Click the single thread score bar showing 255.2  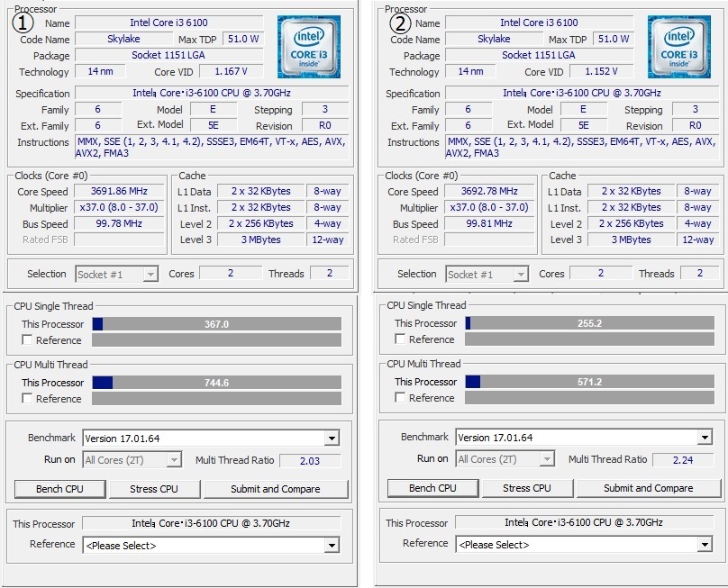(x=589, y=323)
